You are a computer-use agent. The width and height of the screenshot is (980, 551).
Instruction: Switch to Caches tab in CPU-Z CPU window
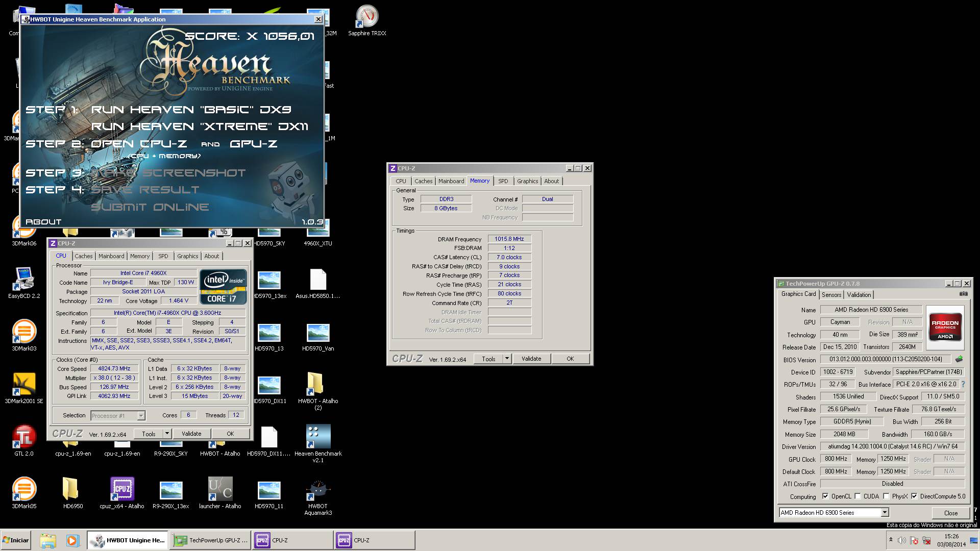coord(84,256)
